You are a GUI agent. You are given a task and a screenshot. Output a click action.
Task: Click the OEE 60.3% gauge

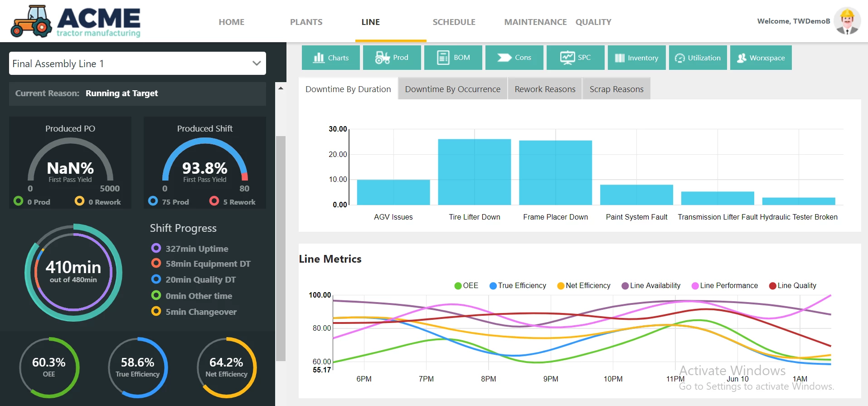49,367
